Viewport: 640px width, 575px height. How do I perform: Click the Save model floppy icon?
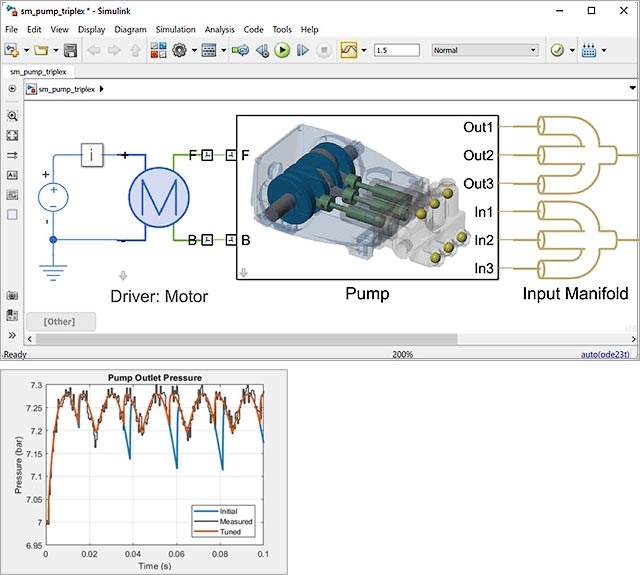[x=71, y=50]
